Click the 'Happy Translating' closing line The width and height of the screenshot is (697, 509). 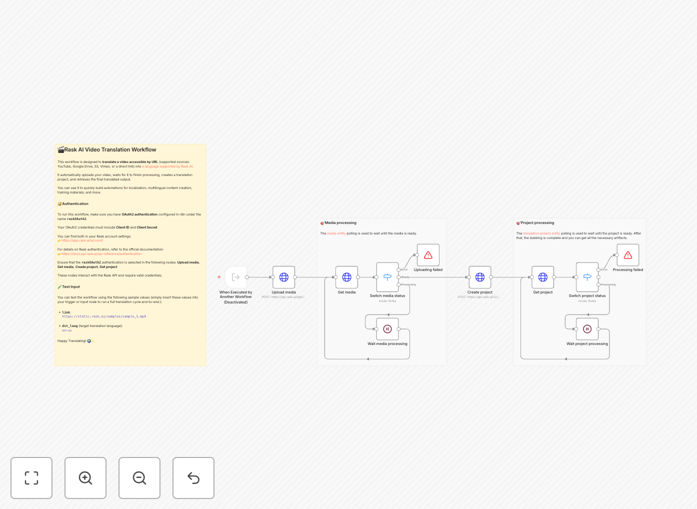[x=74, y=341]
